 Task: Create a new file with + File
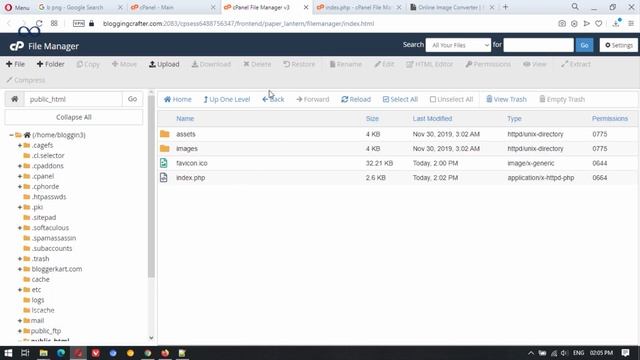tap(16, 64)
